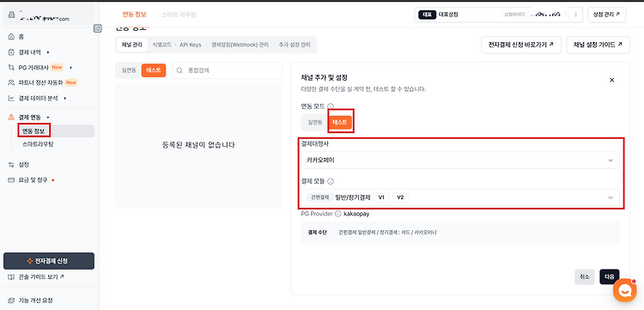644x310 pixels.
Task: Click the V1 version tag
Action: tap(381, 198)
